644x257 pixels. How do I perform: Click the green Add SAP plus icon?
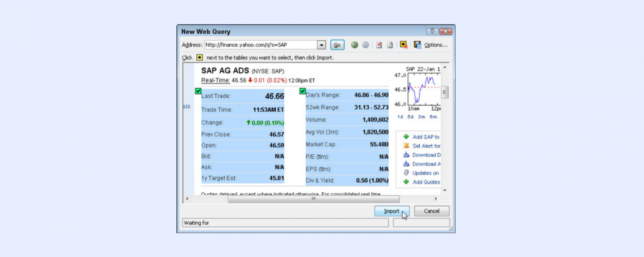tap(405, 137)
